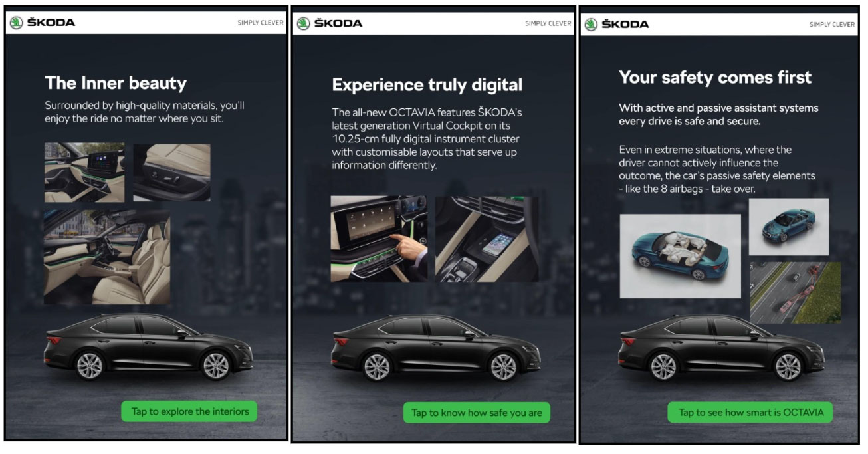Viewport: 868px width, 454px height.
Task: Tap 'Tap to know how safe you are' button
Action: [x=477, y=413]
